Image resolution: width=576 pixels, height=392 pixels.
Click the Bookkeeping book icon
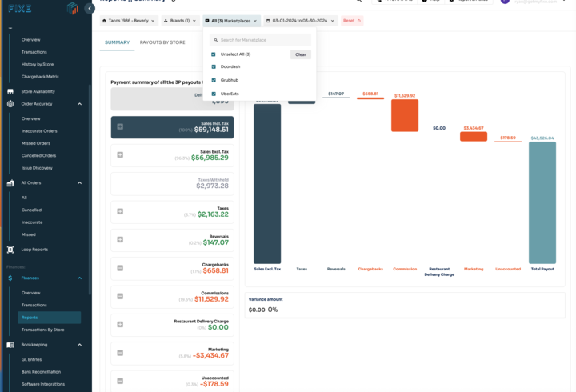tap(10, 345)
